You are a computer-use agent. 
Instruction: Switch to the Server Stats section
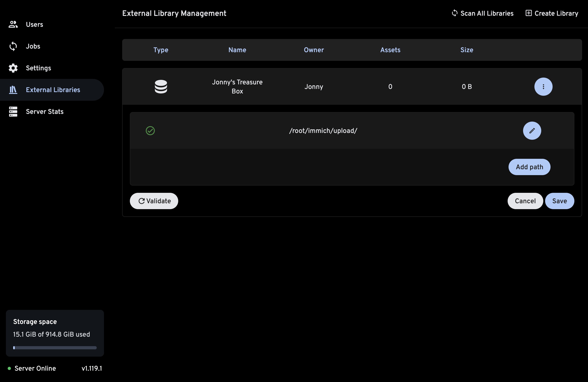click(x=45, y=111)
